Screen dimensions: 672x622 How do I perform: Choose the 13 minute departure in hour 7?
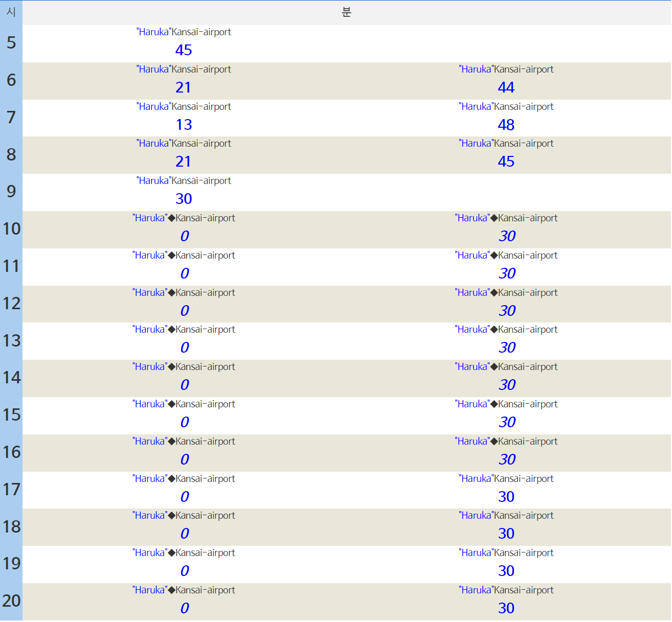[183, 125]
